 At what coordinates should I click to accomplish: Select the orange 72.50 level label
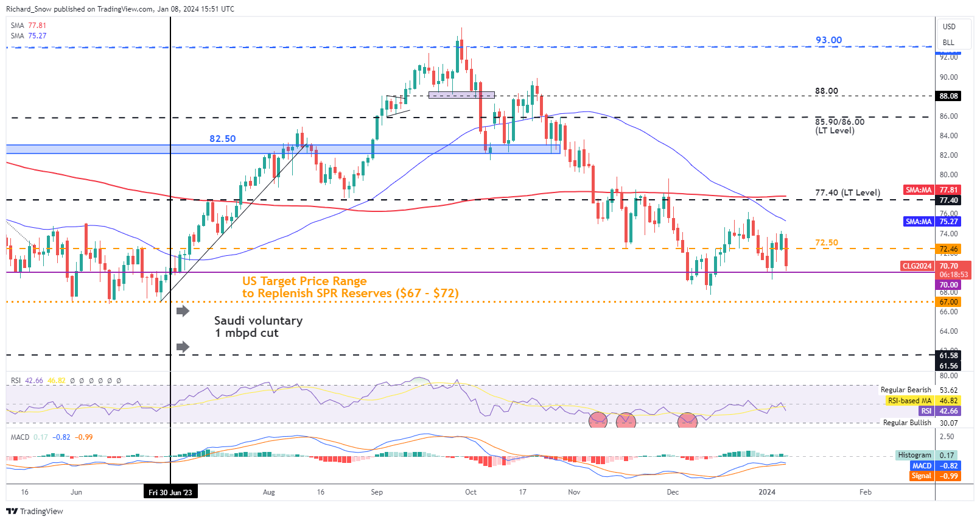[827, 242]
